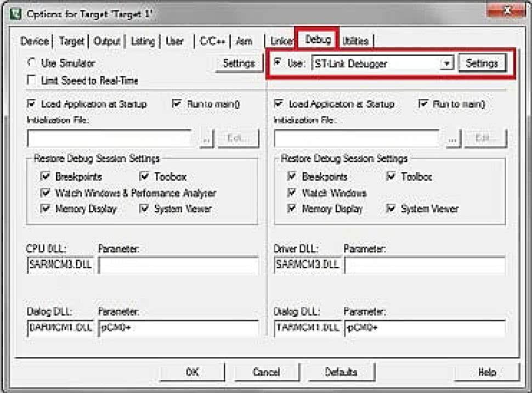This screenshot has height=393, width=532.
Task: Click the OK button
Action: [x=192, y=372]
